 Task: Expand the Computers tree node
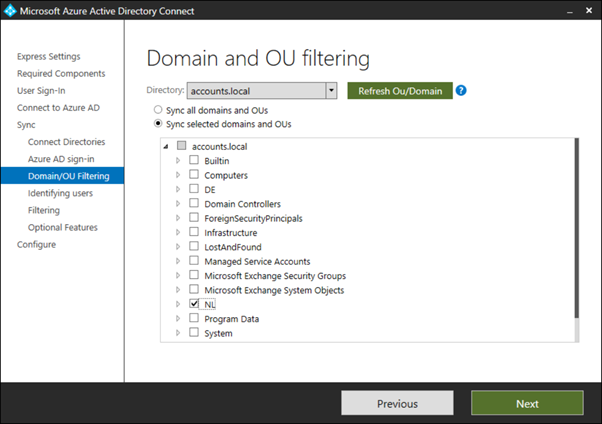(178, 175)
